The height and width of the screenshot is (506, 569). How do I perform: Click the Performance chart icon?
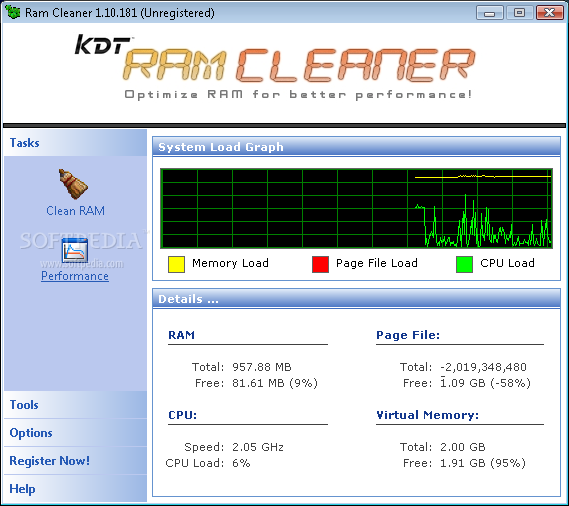(x=75, y=250)
